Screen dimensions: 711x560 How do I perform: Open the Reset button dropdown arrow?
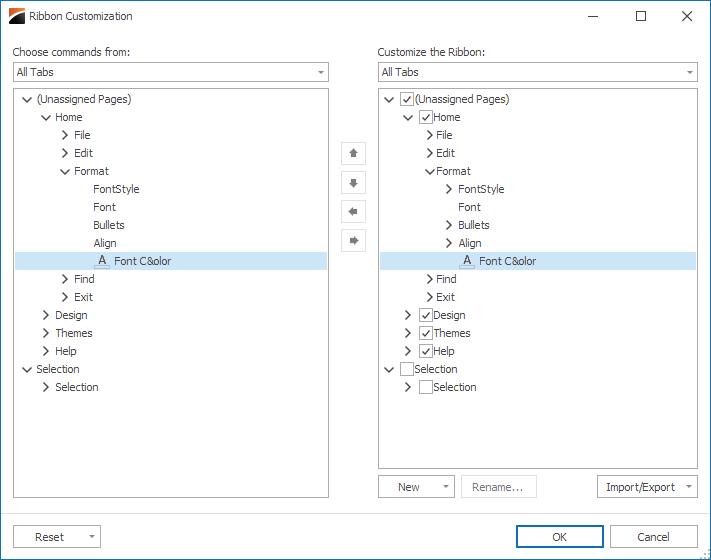92,537
